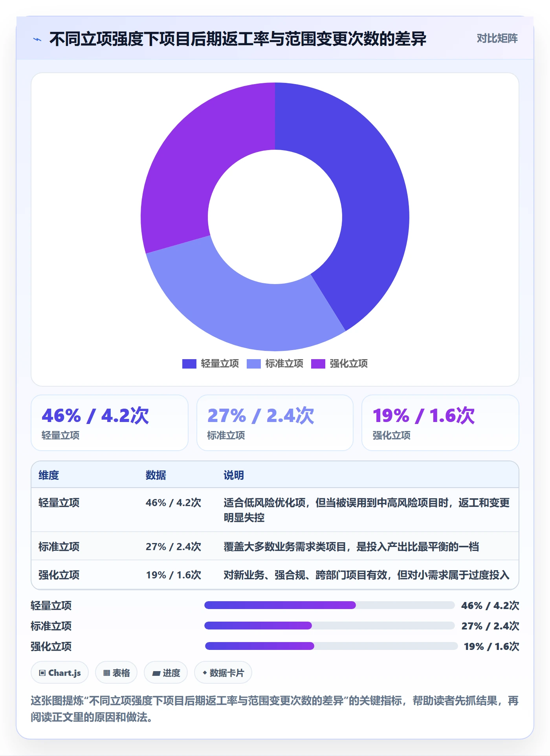Click the 数据 column header

156,475
